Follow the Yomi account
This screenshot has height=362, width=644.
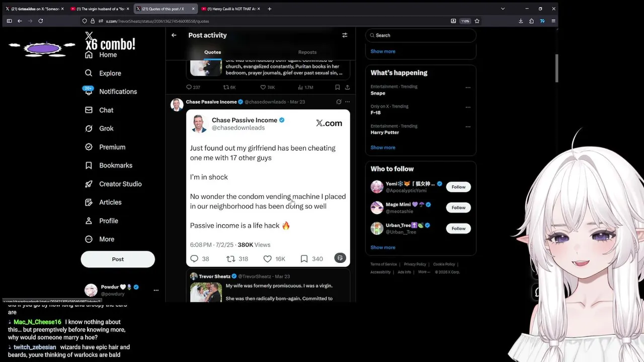tap(458, 187)
